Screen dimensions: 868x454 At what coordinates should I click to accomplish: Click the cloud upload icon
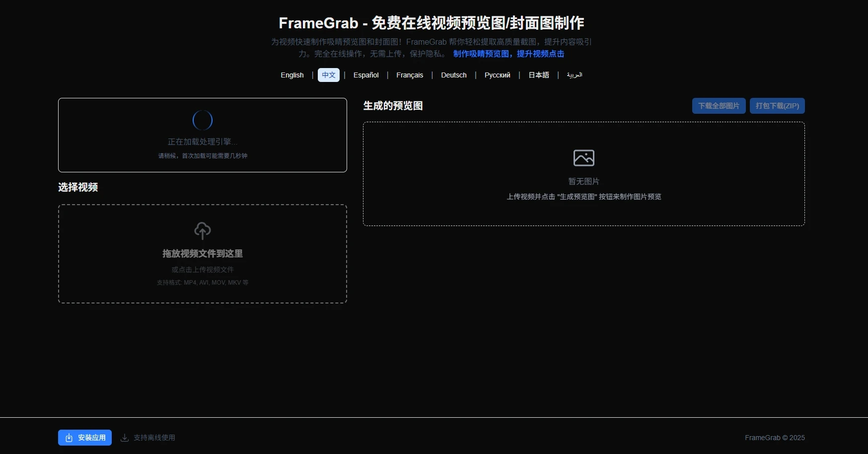click(x=203, y=230)
